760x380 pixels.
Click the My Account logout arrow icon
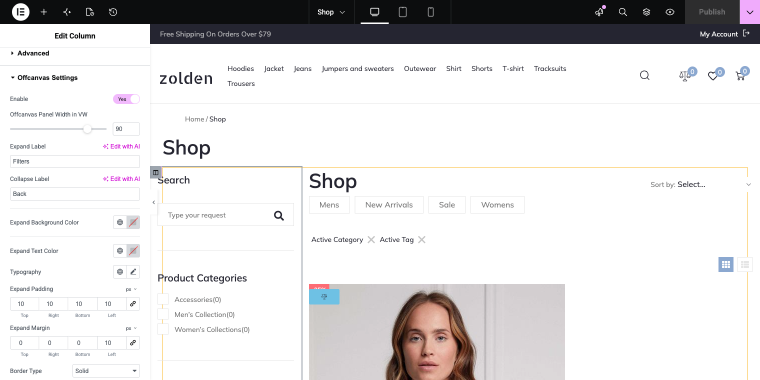[746, 33]
